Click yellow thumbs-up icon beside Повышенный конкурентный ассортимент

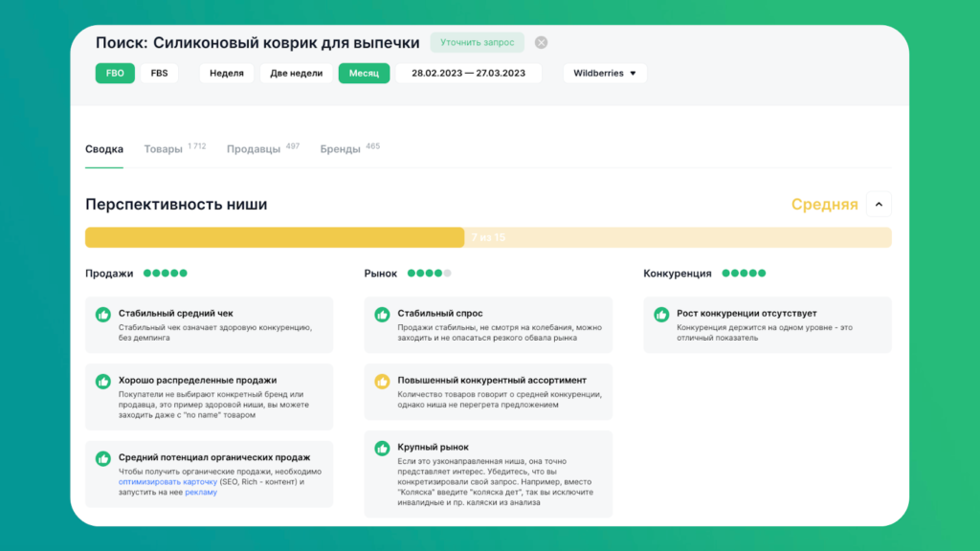tap(382, 381)
